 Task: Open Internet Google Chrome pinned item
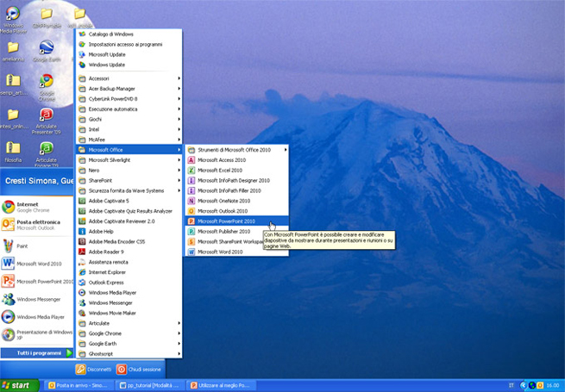click(37, 207)
